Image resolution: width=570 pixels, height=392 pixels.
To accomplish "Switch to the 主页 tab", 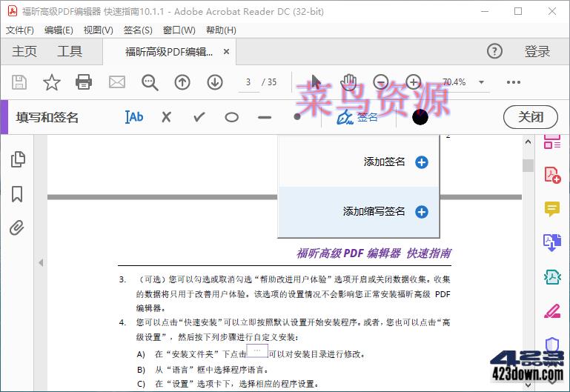I will click(x=24, y=51).
